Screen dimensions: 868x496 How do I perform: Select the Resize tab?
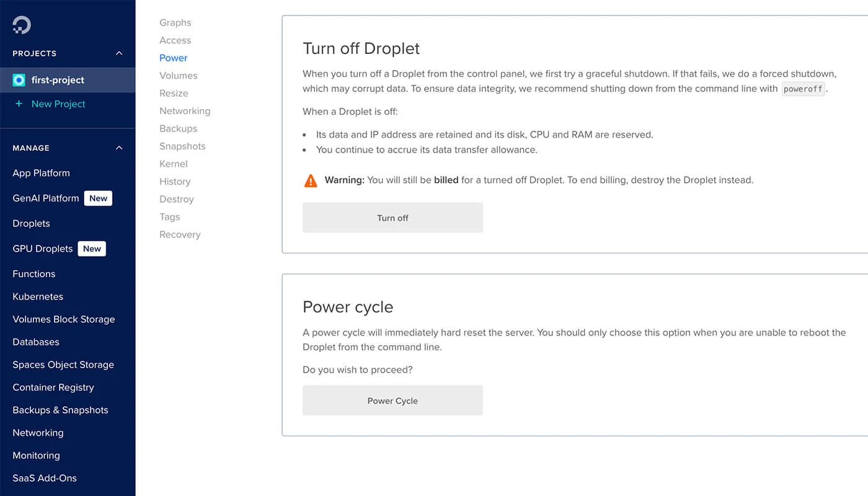click(x=174, y=94)
